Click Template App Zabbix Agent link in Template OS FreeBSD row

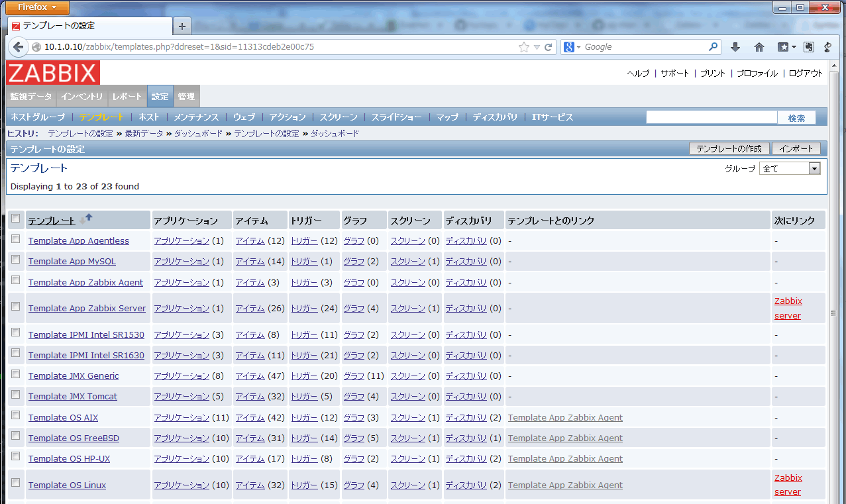pos(565,438)
